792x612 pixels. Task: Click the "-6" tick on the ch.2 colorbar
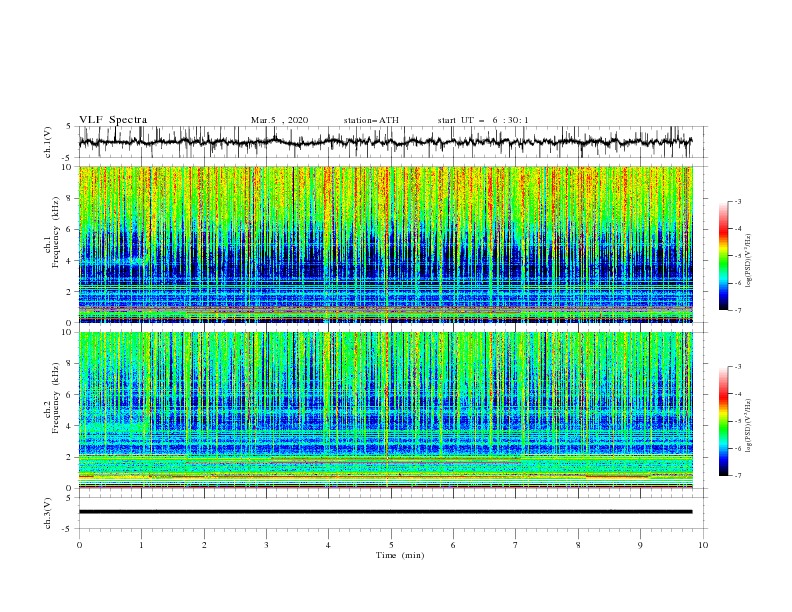click(x=738, y=448)
